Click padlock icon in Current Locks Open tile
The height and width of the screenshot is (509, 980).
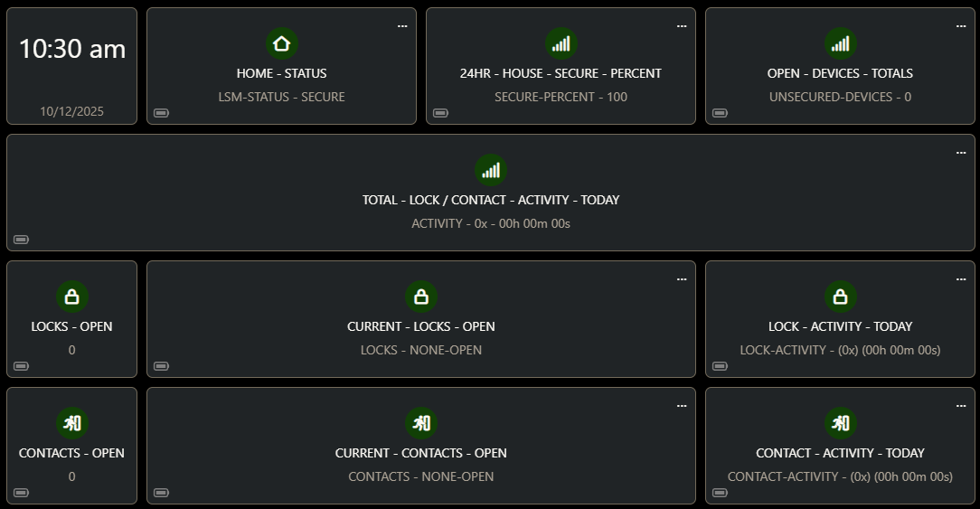pos(421,297)
